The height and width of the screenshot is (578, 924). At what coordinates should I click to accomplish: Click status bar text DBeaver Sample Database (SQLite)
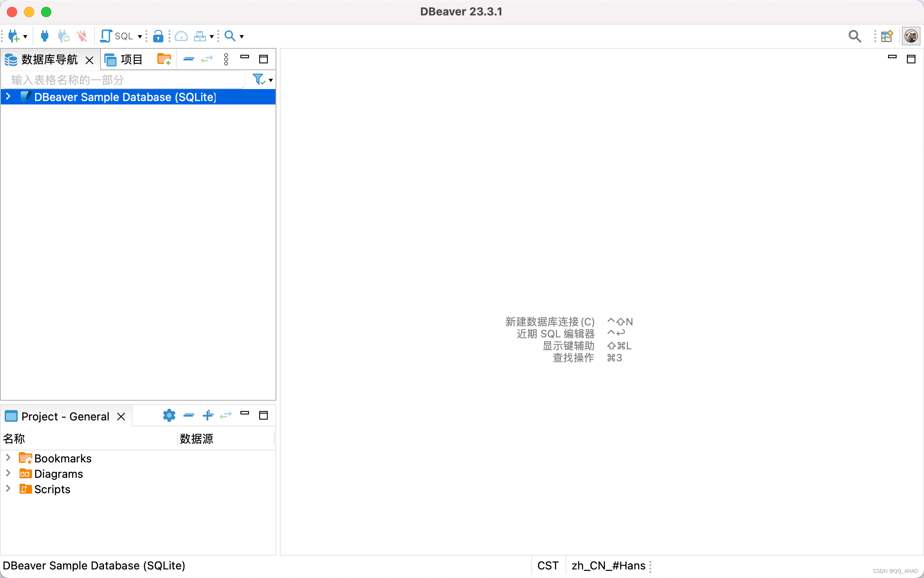(94, 566)
